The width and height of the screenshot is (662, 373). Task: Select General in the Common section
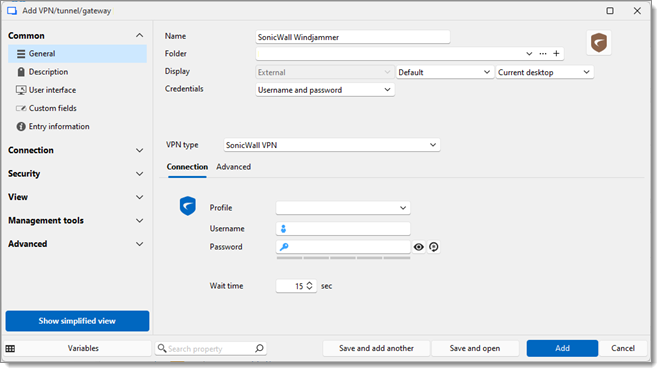point(77,54)
